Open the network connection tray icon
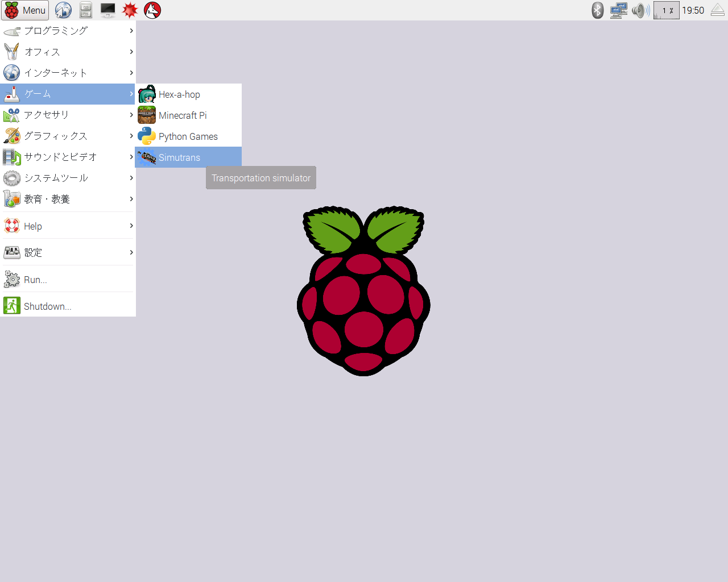Image resolution: width=728 pixels, height=582 pixels. pyautogui.click(x=619, y=10)
